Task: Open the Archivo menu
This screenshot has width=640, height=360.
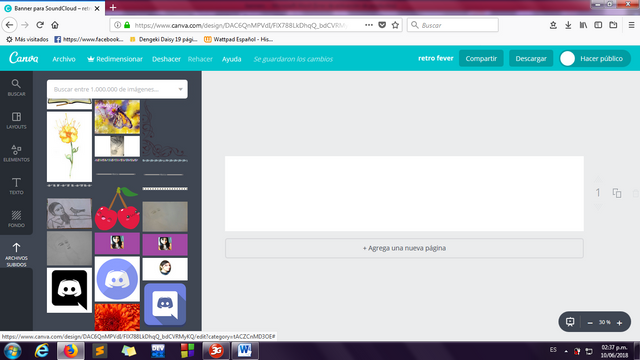Action: tap(64, 59)
